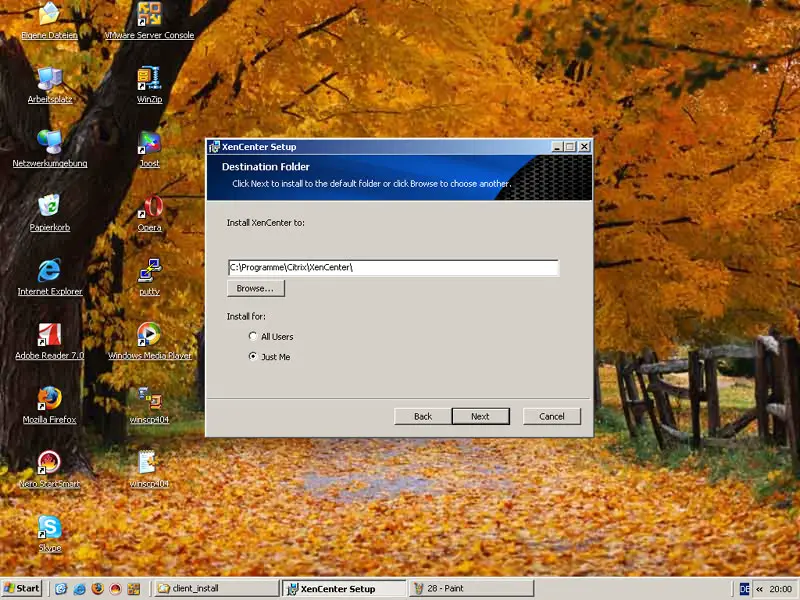Select the All Users radio button
This screenshot has height=600, width=800.
click(253, 336)
